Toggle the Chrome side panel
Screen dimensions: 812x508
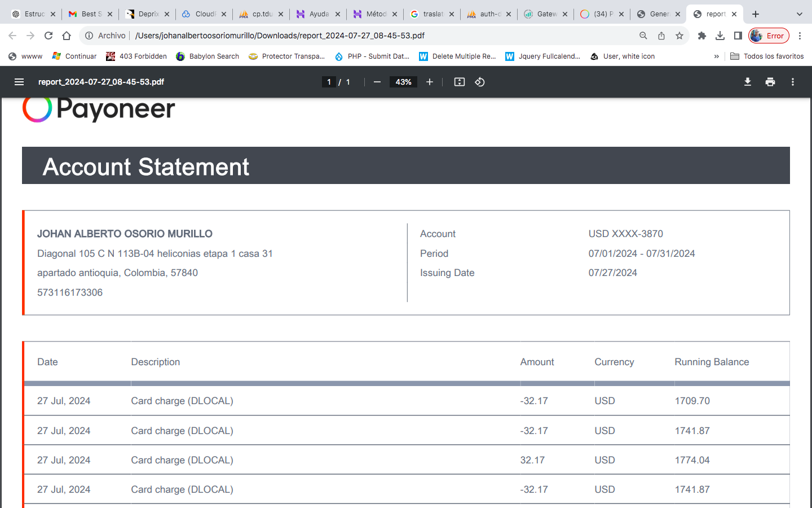(738, 36)
